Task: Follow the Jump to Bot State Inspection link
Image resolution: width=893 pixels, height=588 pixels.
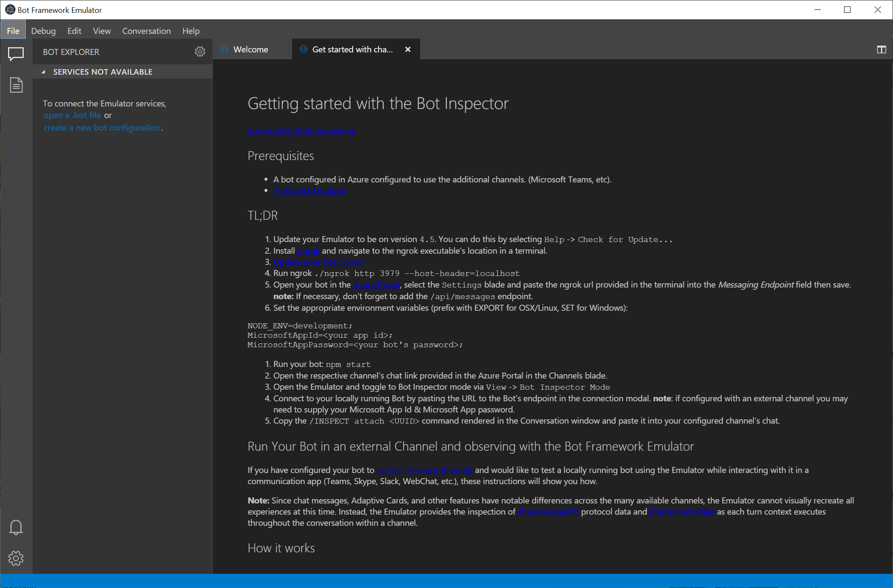Action: tap(302, 130)
